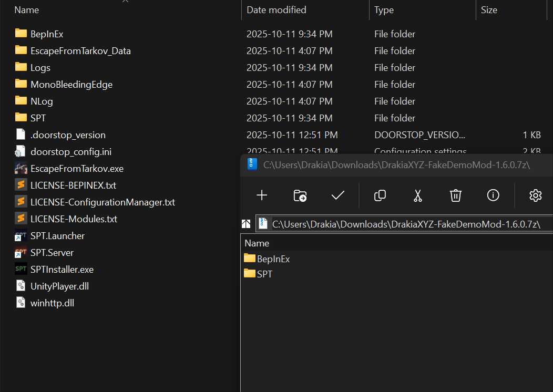
Task: Select the BepInEx folder in Explorer
Action: pos(39,34)
